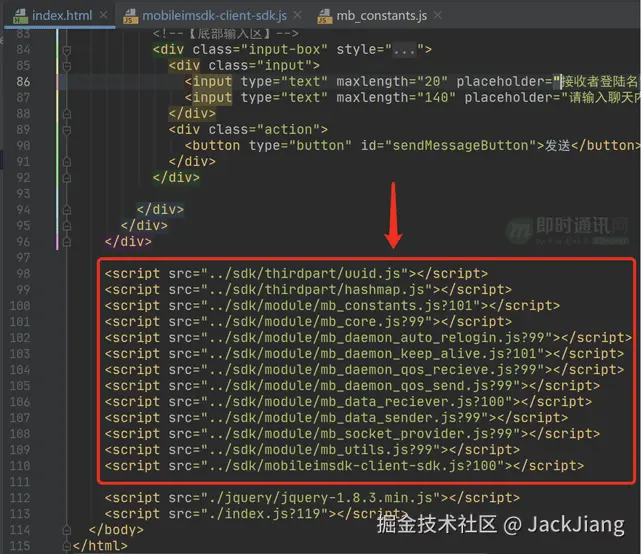Collapse the action div fold on line 89

(x=67, y=130)
